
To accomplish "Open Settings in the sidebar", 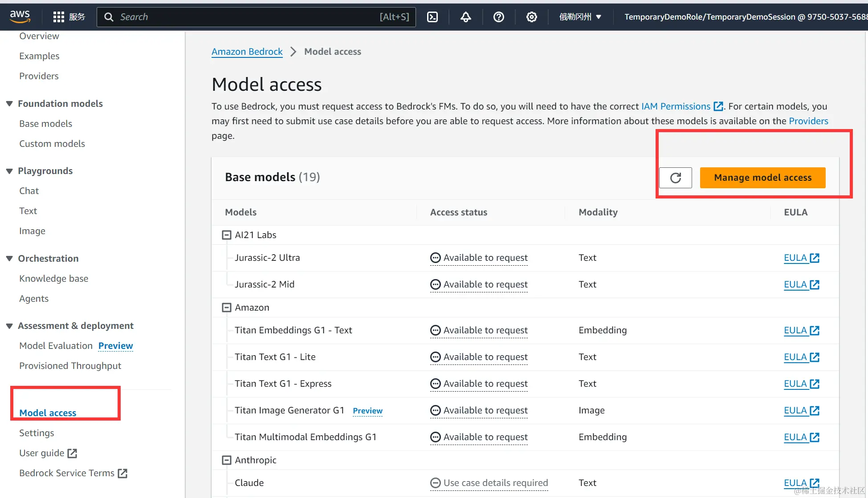I will point(37,433).
